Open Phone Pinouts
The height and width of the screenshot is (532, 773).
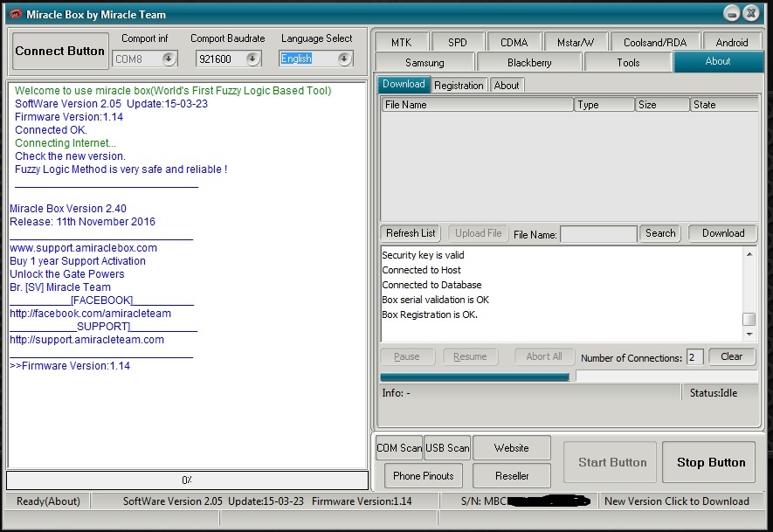(x=424, y=476)
